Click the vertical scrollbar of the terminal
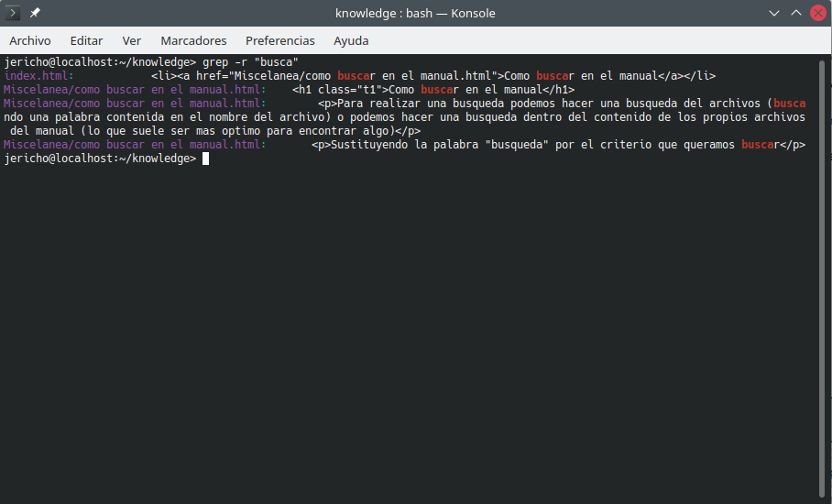 [822, 275]
